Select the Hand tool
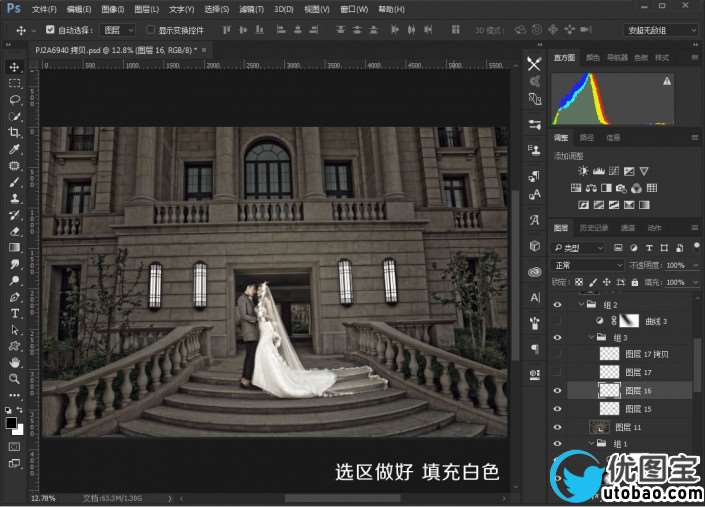 pyautogui.click(x=14, y=362)
